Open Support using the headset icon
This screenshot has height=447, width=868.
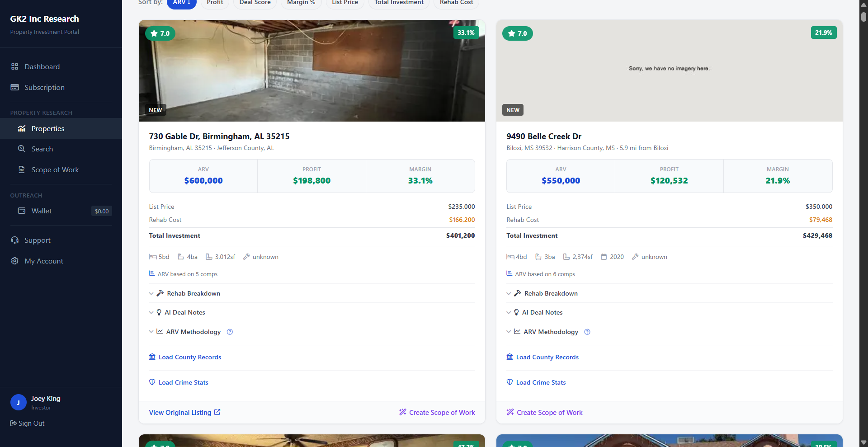(15, 240)
